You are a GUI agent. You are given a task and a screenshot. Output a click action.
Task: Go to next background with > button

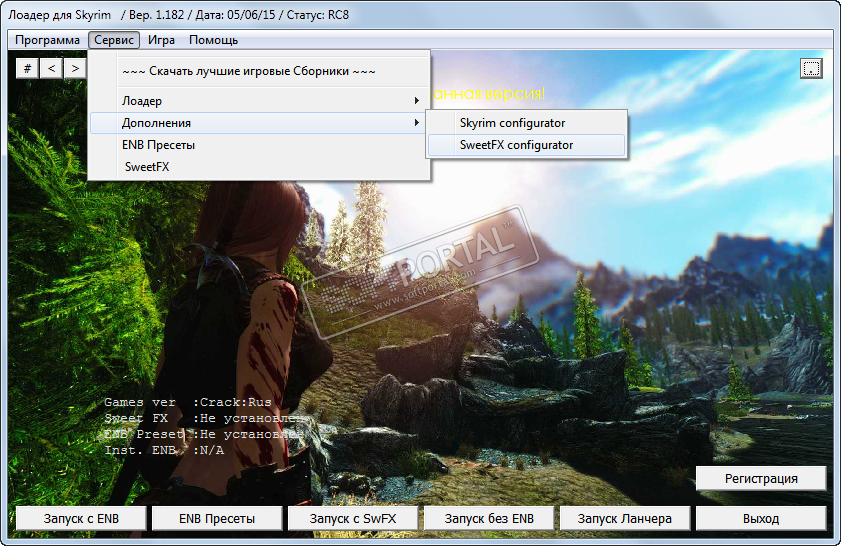click(75, 68)
